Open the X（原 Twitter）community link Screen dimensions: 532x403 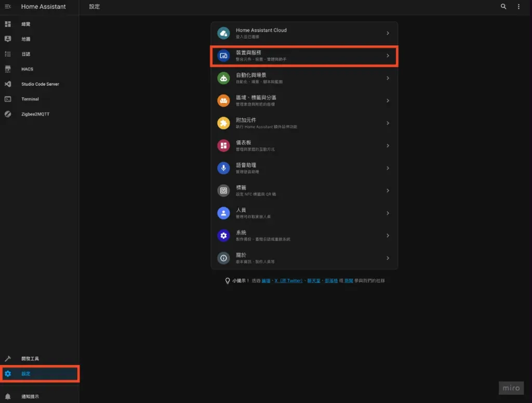pos(289,280)
